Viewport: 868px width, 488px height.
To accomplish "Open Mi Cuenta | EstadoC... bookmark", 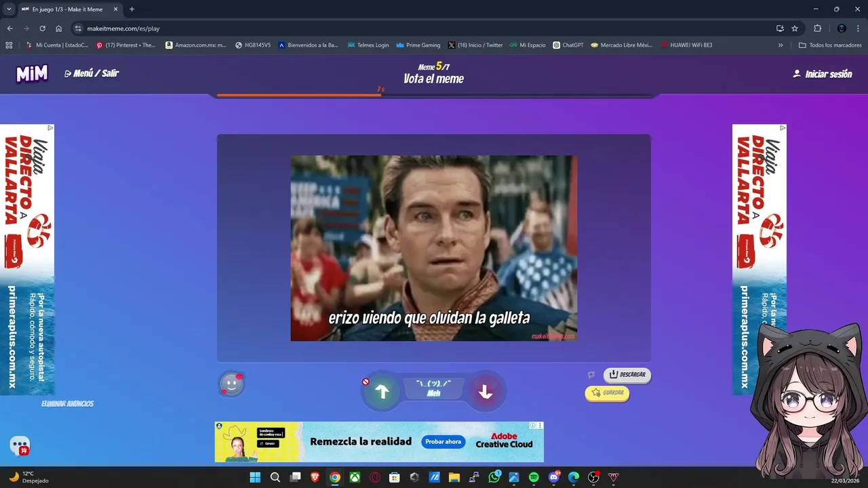I will click(x=56, y=45).
